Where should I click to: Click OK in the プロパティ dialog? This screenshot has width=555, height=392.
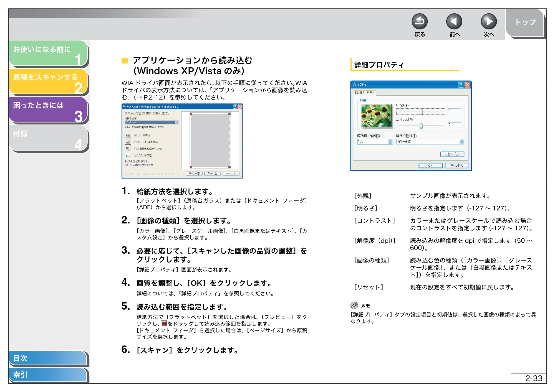pos(430,166)
